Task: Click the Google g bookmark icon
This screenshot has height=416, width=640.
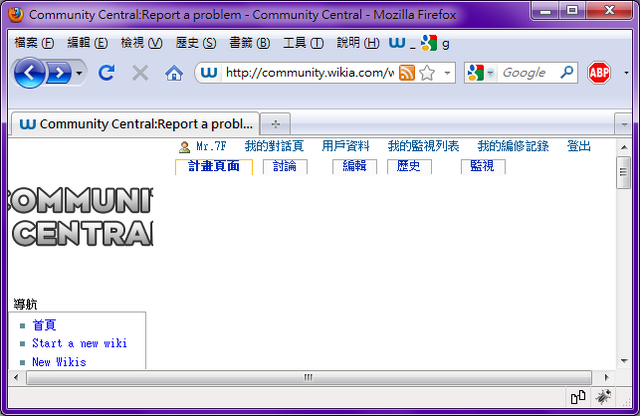Action: tap(429, 43)
